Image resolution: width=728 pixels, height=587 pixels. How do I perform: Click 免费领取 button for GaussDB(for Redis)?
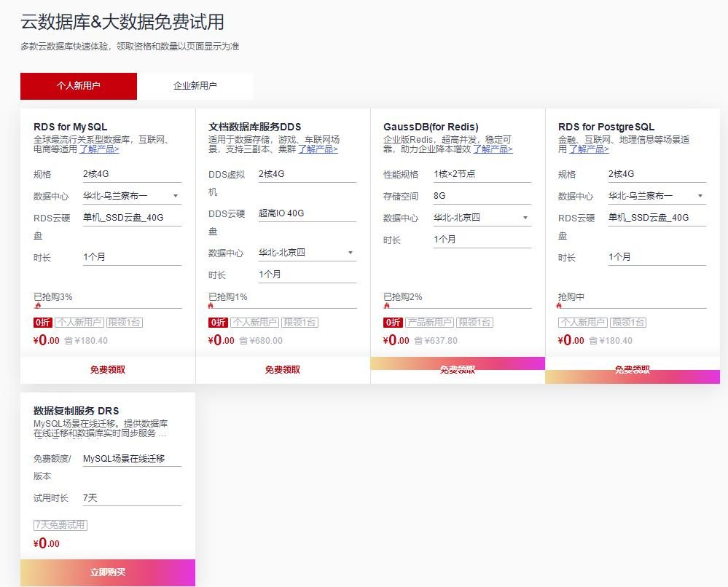click(458, 370)
